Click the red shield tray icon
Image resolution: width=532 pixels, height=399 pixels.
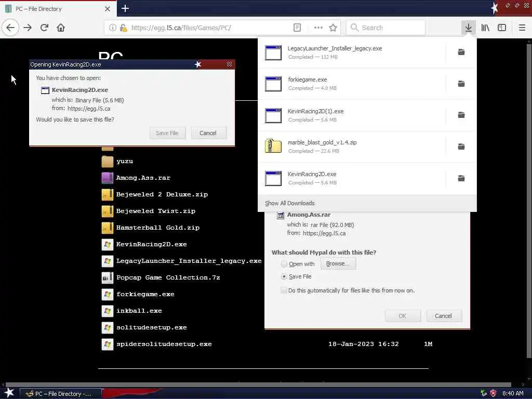493,393
